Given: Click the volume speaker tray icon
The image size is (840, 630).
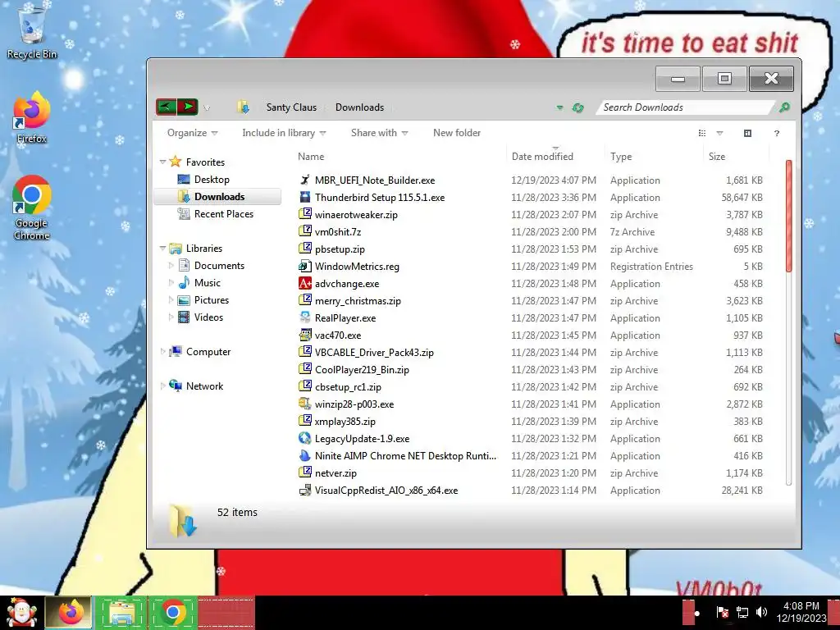Looking at the screenshot, I should tap(761, 612).
